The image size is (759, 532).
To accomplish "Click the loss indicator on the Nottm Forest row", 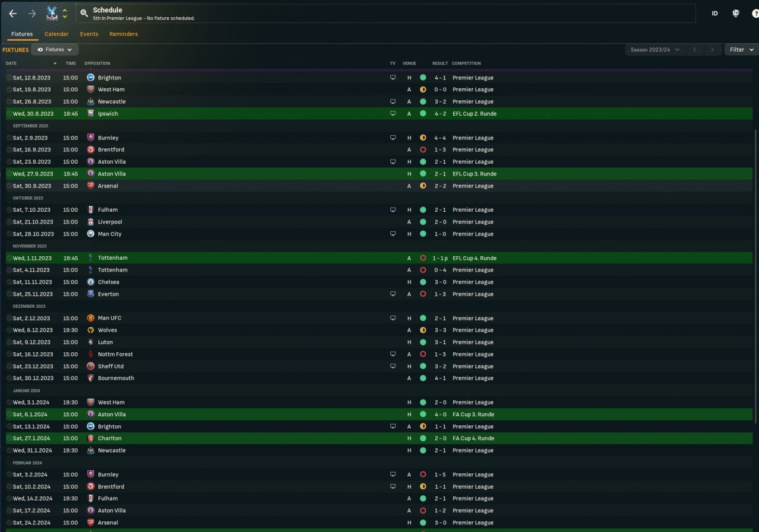I will pos(423,355).
